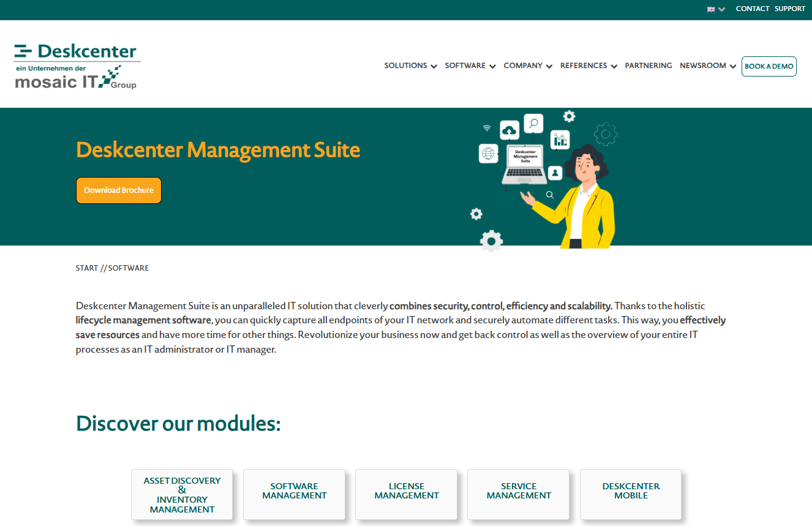
Task: Open the Company dropdown menu
Action: click(x=528, y=66)
